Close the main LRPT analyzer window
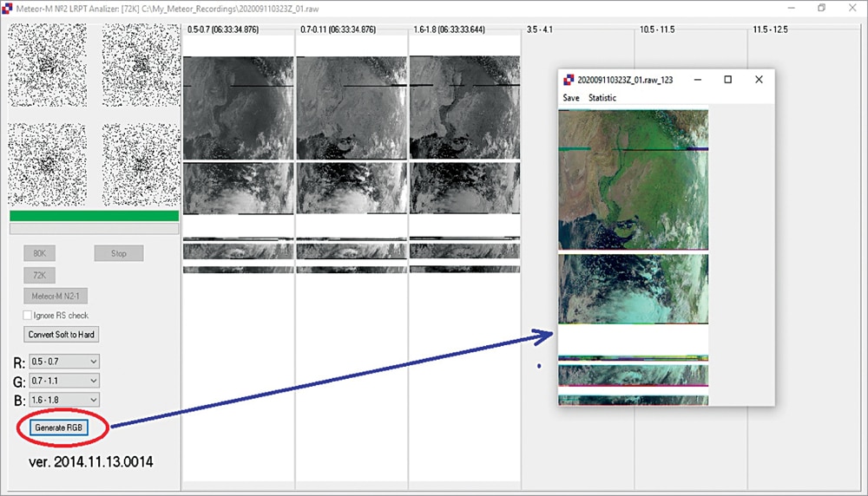The width and height of the screenshot is (868, 496). click(855, 7)
